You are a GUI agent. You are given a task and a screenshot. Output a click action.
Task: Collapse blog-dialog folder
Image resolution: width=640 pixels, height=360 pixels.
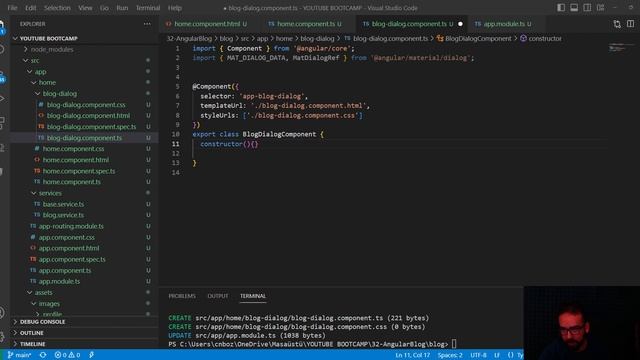click(x=60, y=93)
